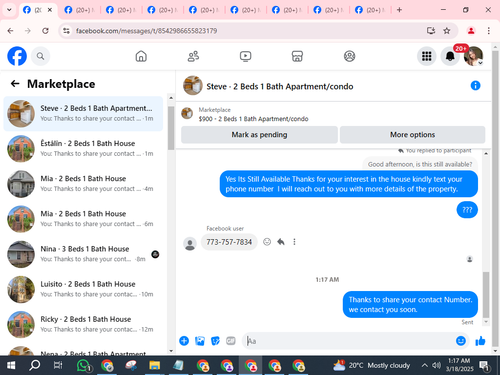Click 'Thanks to share your contact Number' message
Image resolution: width=500 pixels, height=375 pixels.
(x=410, y=305)
